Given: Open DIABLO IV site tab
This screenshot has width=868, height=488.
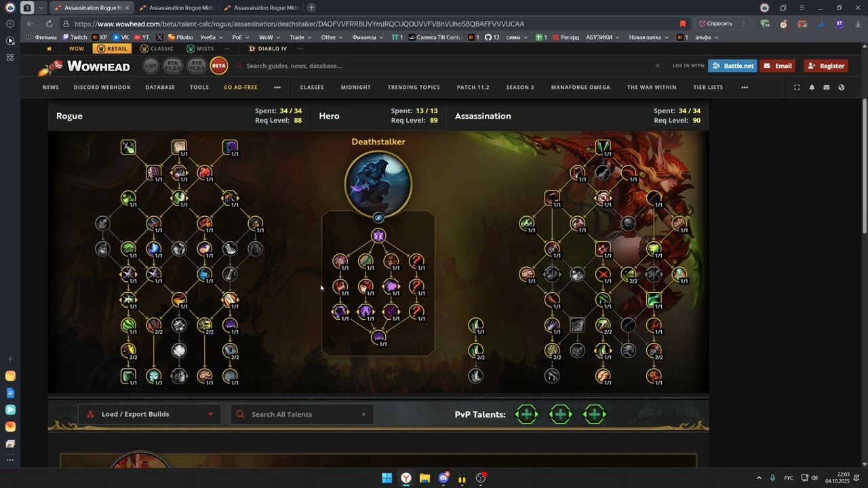Looking at the screenshot, I should pos(268,49).
